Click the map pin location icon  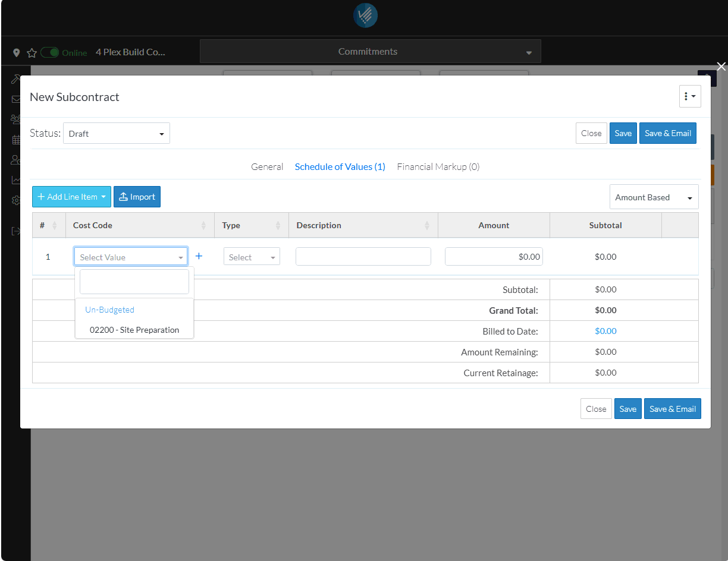coord(17,52)
